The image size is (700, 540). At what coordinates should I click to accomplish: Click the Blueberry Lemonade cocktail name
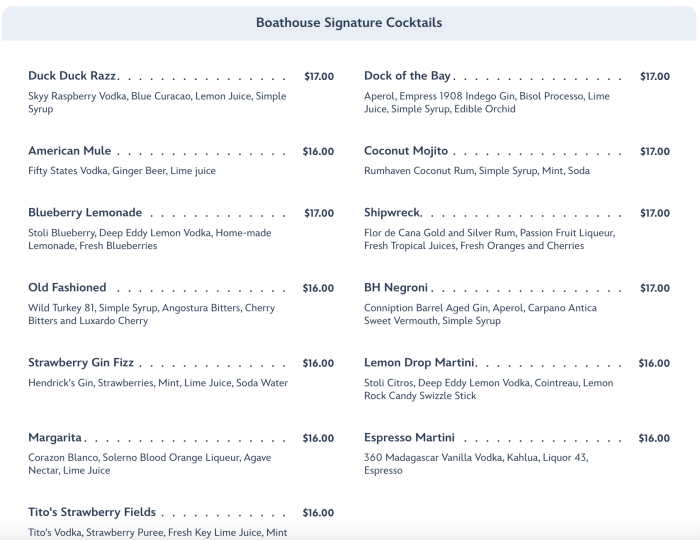pos(85,213)
